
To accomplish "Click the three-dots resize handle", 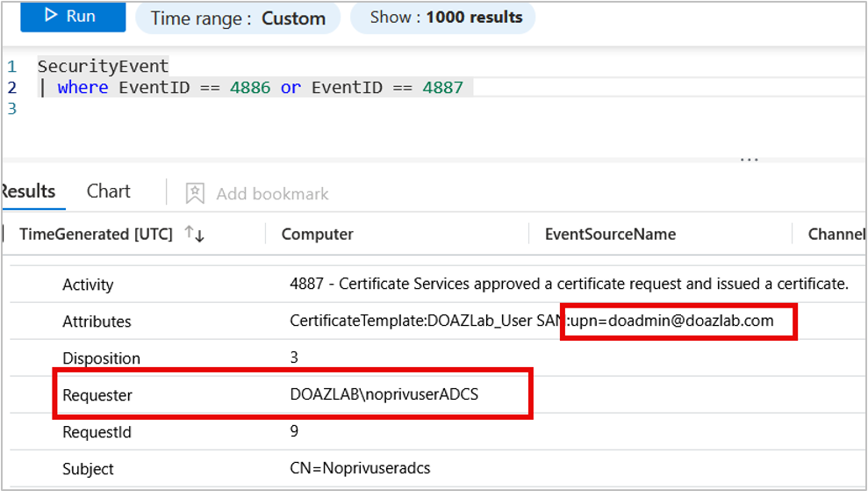I will 749,160.
